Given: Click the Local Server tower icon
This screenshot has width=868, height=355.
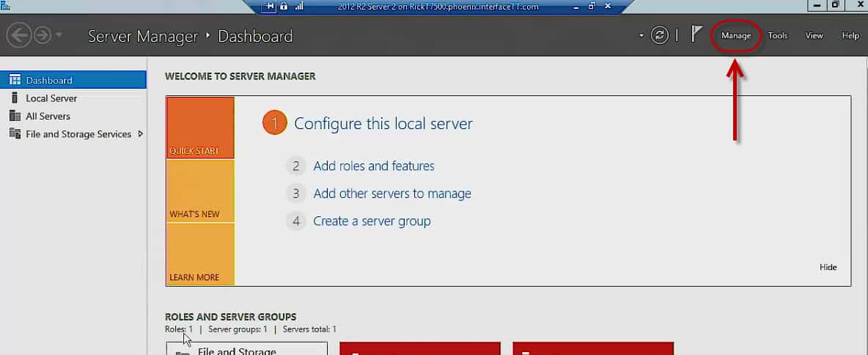Looking at the screenshot, I should click(x=15, y=98).
